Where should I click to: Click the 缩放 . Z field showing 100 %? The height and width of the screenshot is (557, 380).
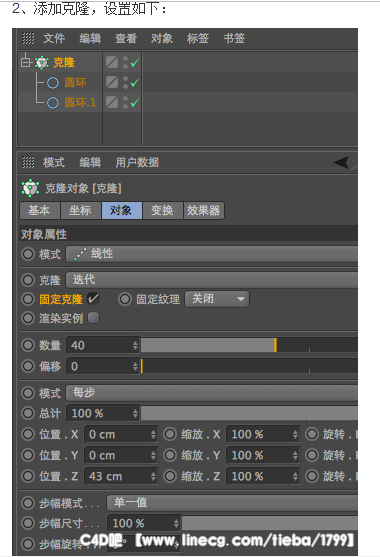(263, 476)
